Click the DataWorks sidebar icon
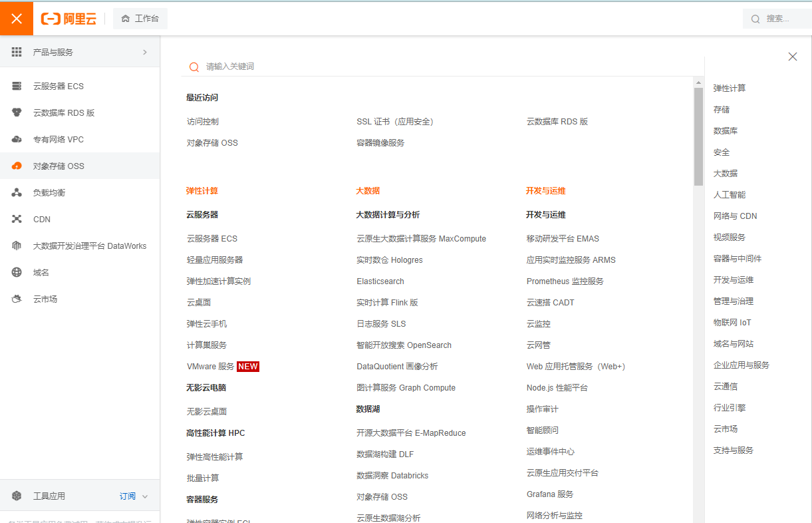This screenshot has height=523, width=812. (17, 246)
